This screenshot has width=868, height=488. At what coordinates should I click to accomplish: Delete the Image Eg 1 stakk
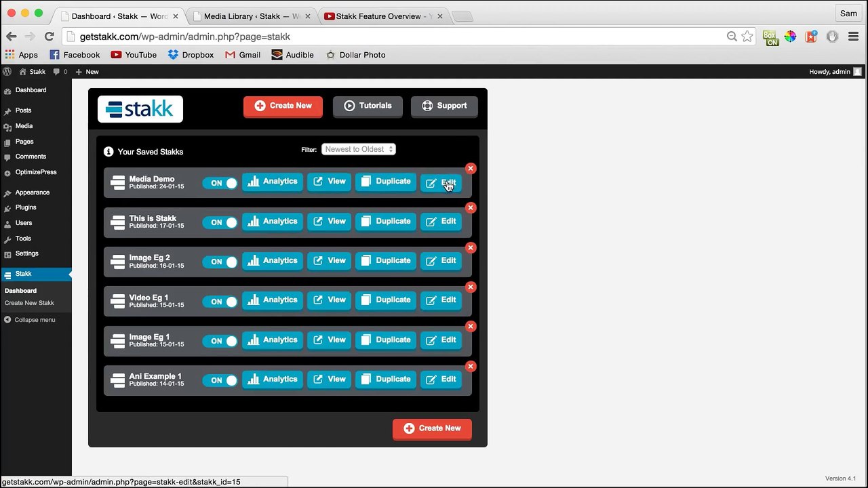[x=471, y=326]
